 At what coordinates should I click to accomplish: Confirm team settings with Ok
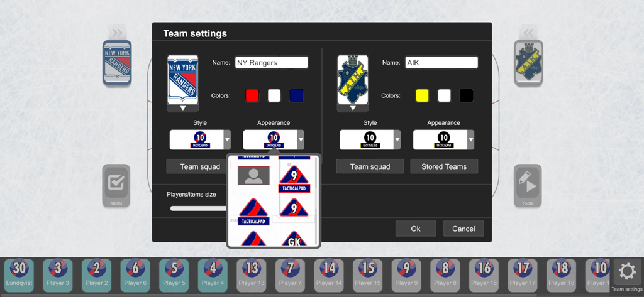[416, 229]
